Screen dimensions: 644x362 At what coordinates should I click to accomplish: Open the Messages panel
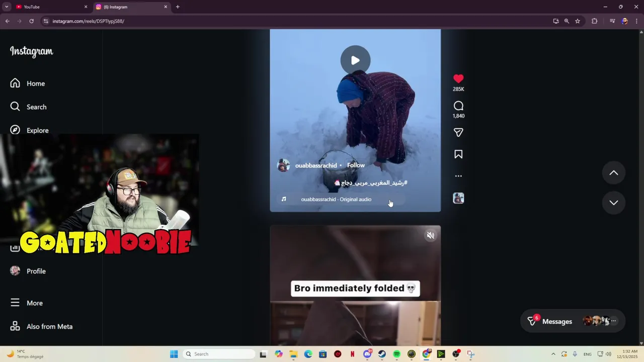[x=573, y=321]
